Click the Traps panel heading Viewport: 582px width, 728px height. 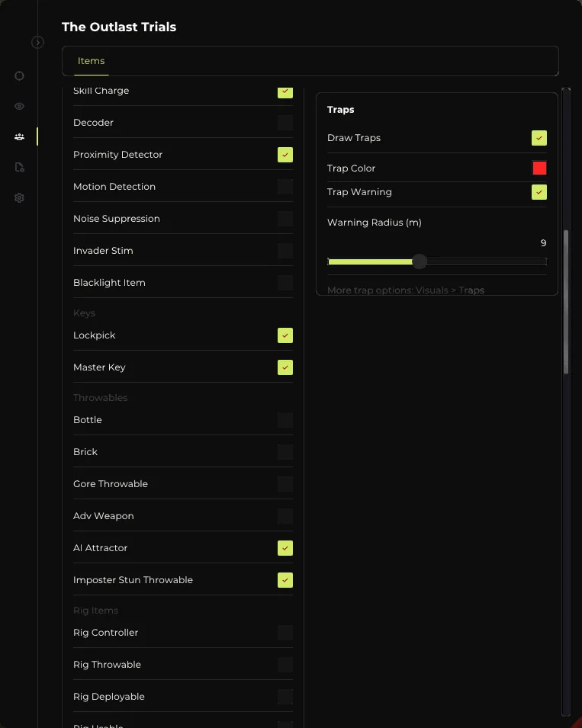point(340,110)
